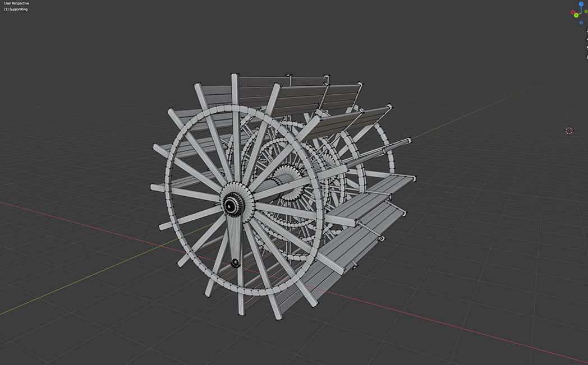Click the red-white 3D cursor in the viewport
The width and height of the screenshot is (588, 365).
569,131
